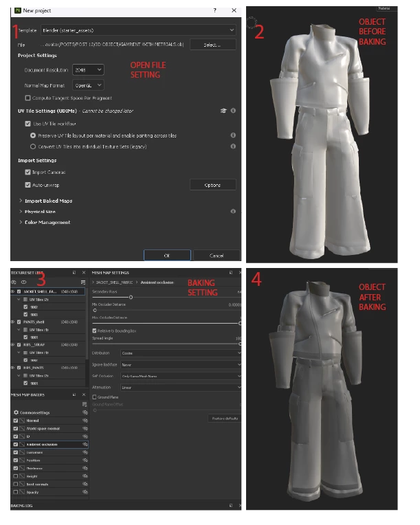The height and width of the screenshot is (525, 420).
Task: Enable the Height baker checkbox
Action: (16, 476)
